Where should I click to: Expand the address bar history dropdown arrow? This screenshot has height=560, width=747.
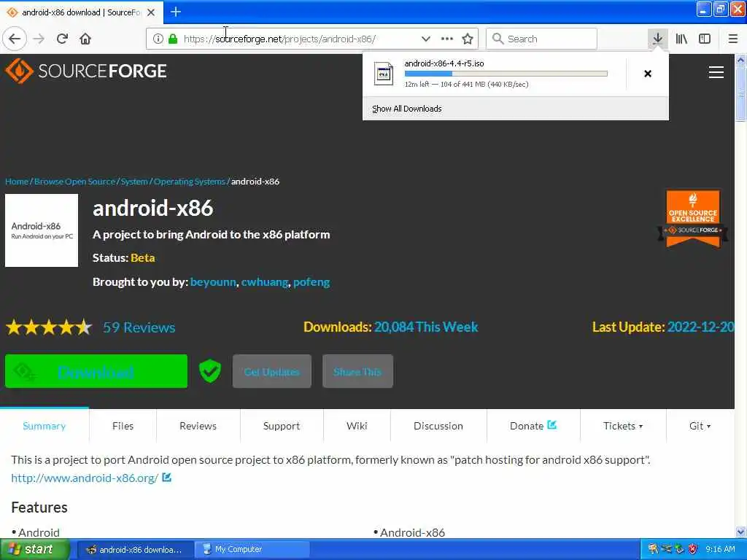(426, 39)
